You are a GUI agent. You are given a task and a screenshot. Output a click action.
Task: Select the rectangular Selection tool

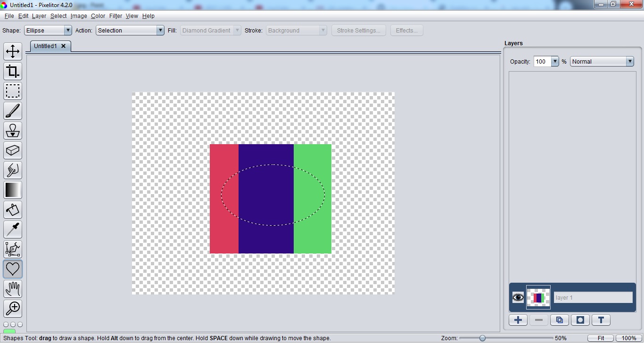(x=13, y=91)
